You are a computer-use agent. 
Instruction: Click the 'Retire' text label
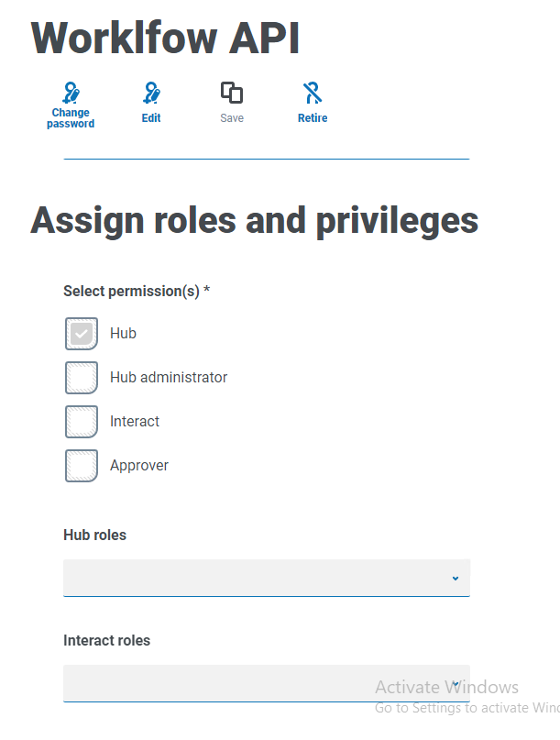[x=313, y=118]
